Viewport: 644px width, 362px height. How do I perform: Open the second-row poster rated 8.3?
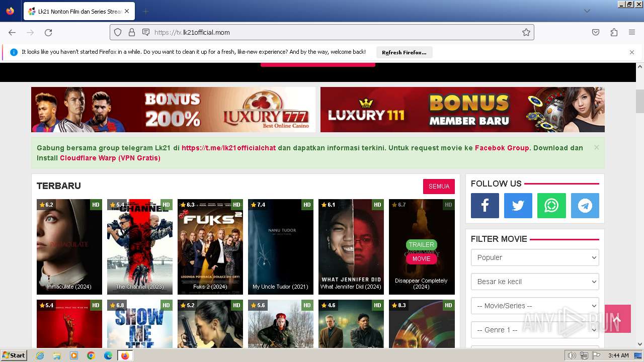click(x=422, y=324)
